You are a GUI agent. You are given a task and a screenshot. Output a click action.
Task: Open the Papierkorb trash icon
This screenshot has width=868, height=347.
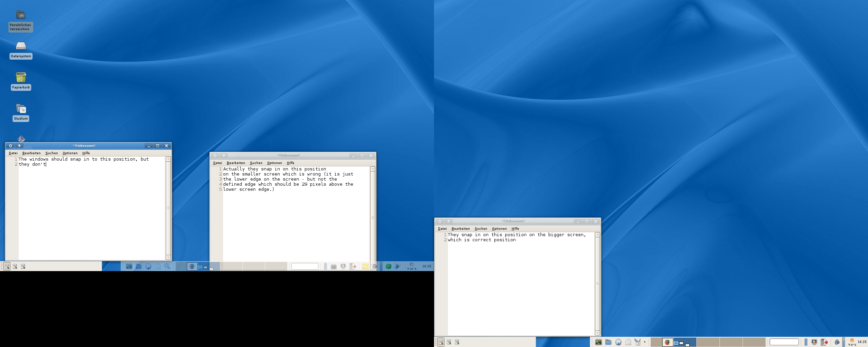(x=21, y=78)
